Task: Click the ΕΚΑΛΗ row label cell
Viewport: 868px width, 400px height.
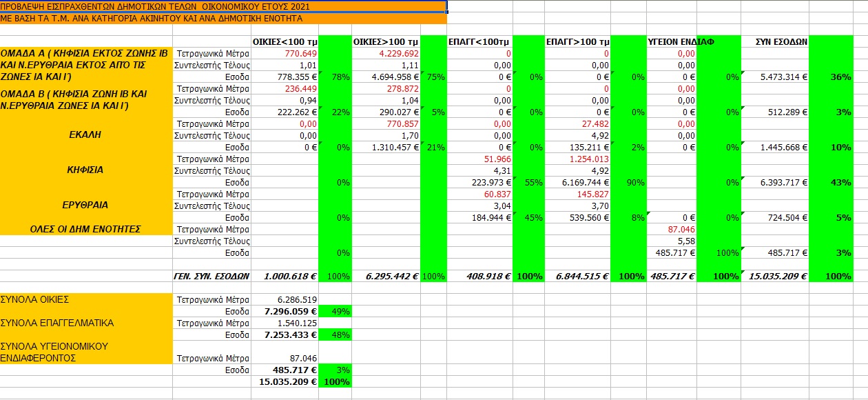Action: click(x=85, y=135)
